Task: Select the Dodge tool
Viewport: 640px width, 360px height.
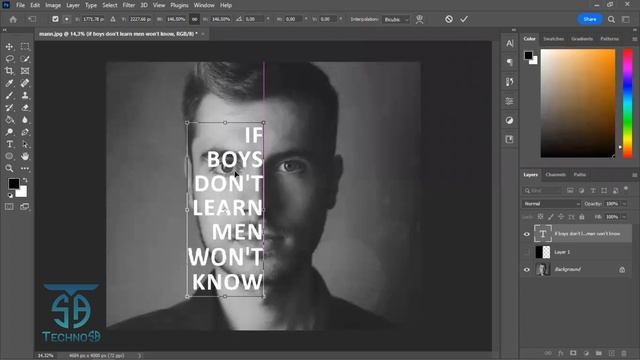Action: tap(9, 132)
